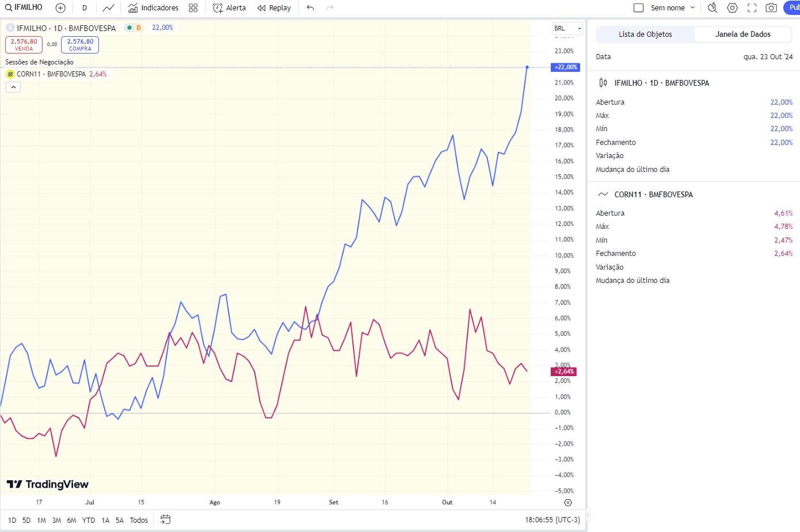
Task: Open Indicadores panel
Action: pos(153,8)
